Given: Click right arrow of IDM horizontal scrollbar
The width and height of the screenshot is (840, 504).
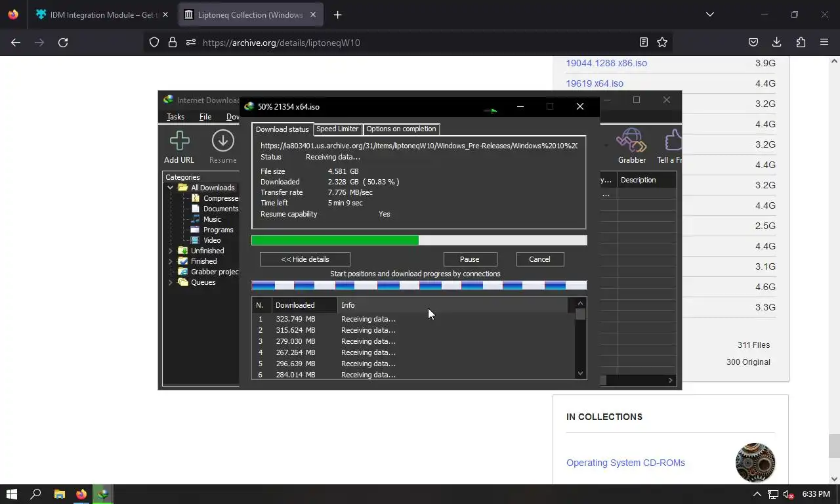Looking at the screenshot, I should [671, 380].
